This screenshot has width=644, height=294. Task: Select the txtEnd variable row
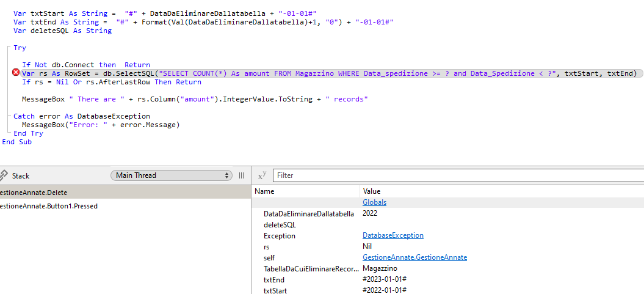point(274,279)
